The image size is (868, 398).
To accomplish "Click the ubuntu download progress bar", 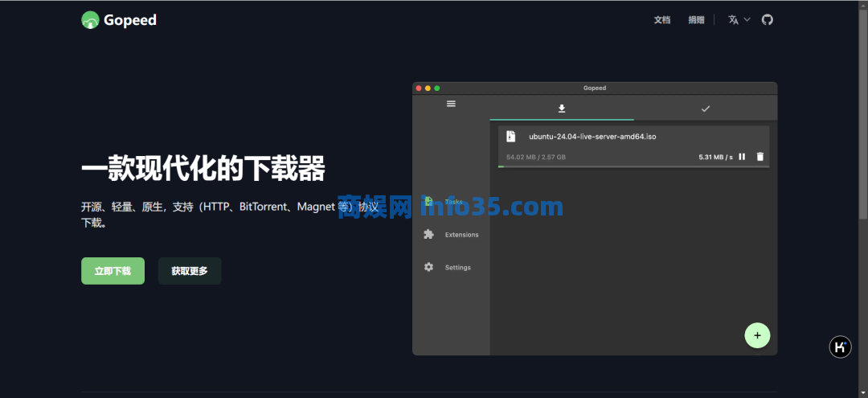I will click(633, 166).
